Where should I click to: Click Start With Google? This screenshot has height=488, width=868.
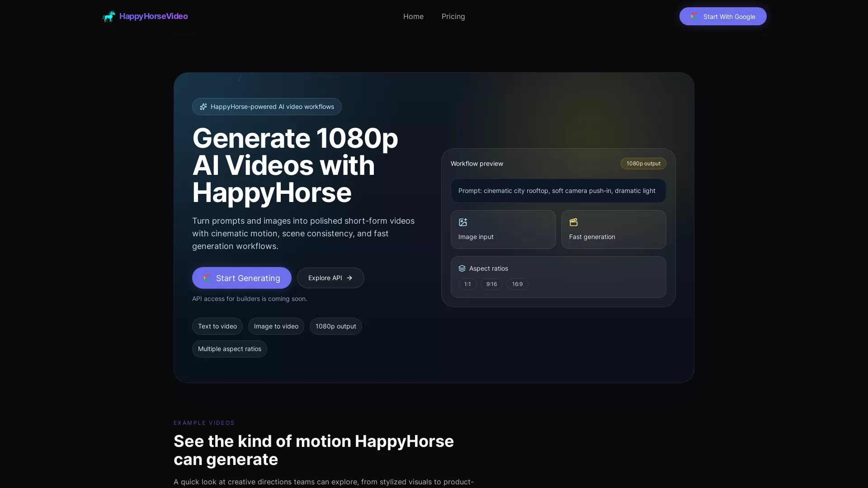722,16
